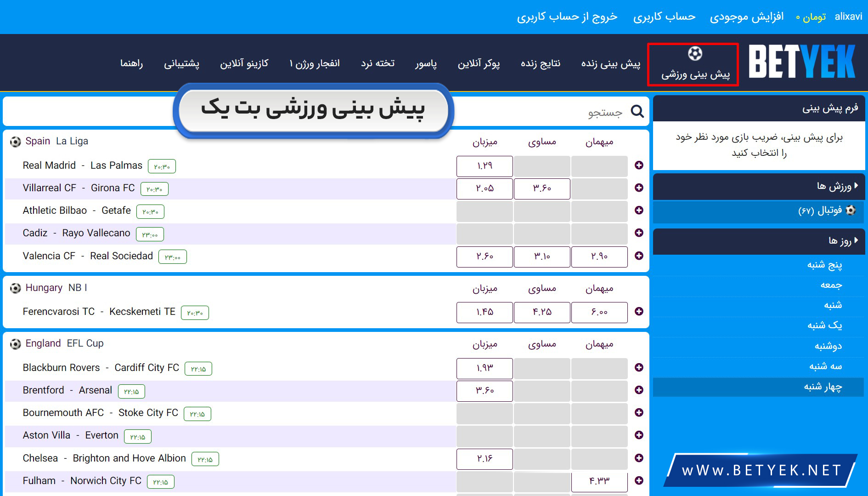This screenshot has width=868, height=496.
Task: Click the BETYEK logo
Action: point(802,62)
